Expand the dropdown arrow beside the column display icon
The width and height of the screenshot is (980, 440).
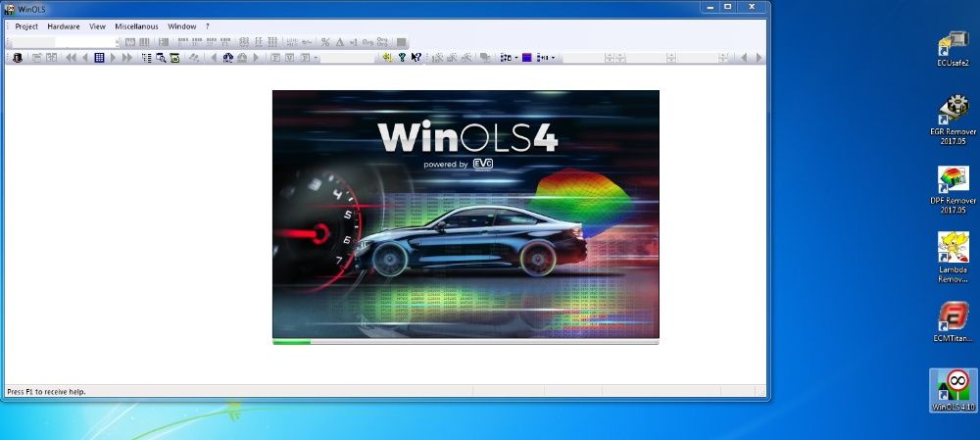pyautogui.click(x=553, y=58)
